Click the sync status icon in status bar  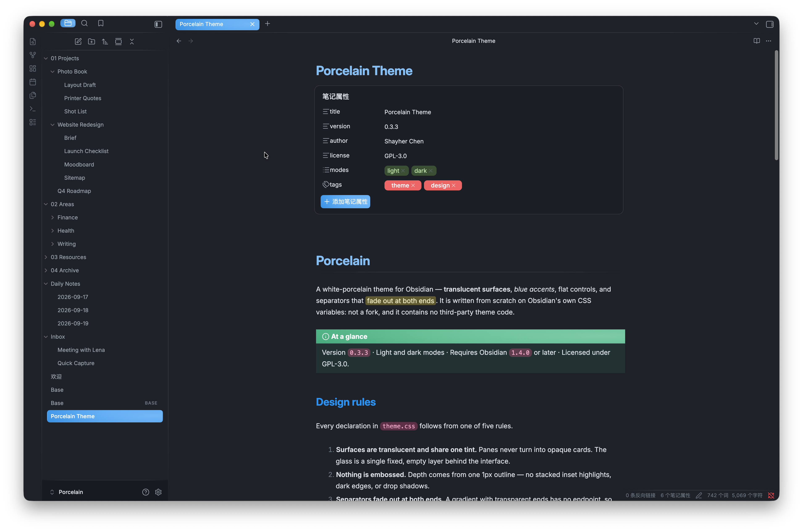tap(771, 495)
